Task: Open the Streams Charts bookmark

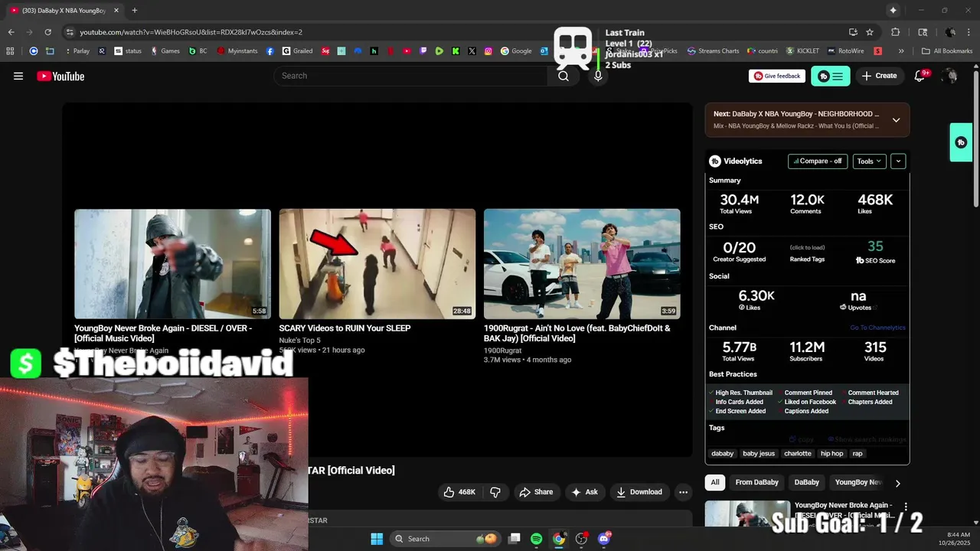Action: click(713, 51)
